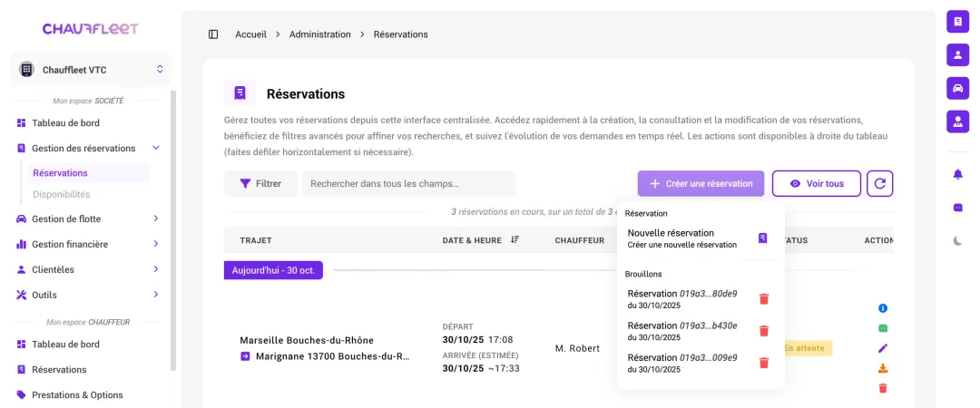The width and height of the screenshot is (980, 408).
Task: Click the car shortcut icon in right rail
Action: click(957, 88)
